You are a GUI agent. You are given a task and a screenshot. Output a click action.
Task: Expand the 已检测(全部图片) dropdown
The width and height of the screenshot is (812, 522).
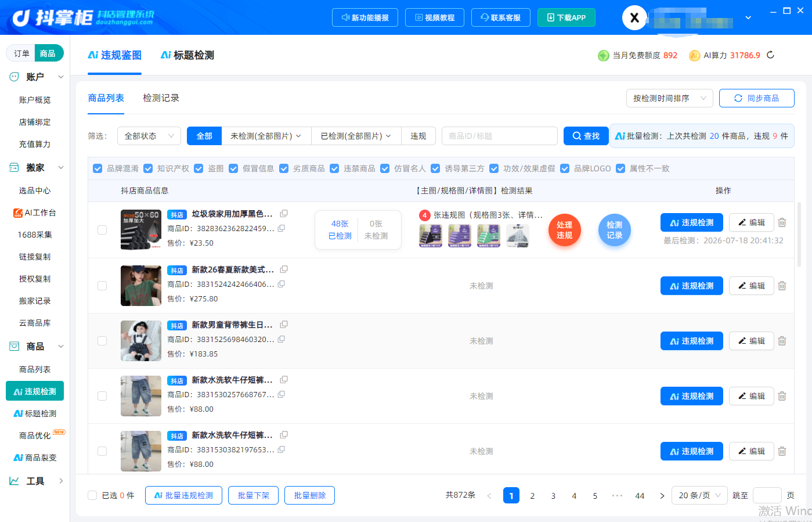click(356, 136)
